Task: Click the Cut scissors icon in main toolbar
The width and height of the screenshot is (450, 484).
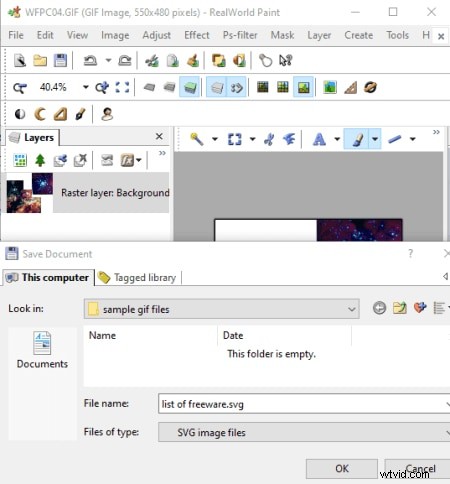Action: 152,61
